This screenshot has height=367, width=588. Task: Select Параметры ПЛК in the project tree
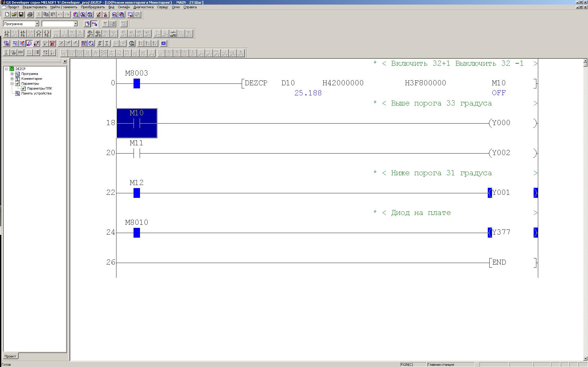coord(39,88)
